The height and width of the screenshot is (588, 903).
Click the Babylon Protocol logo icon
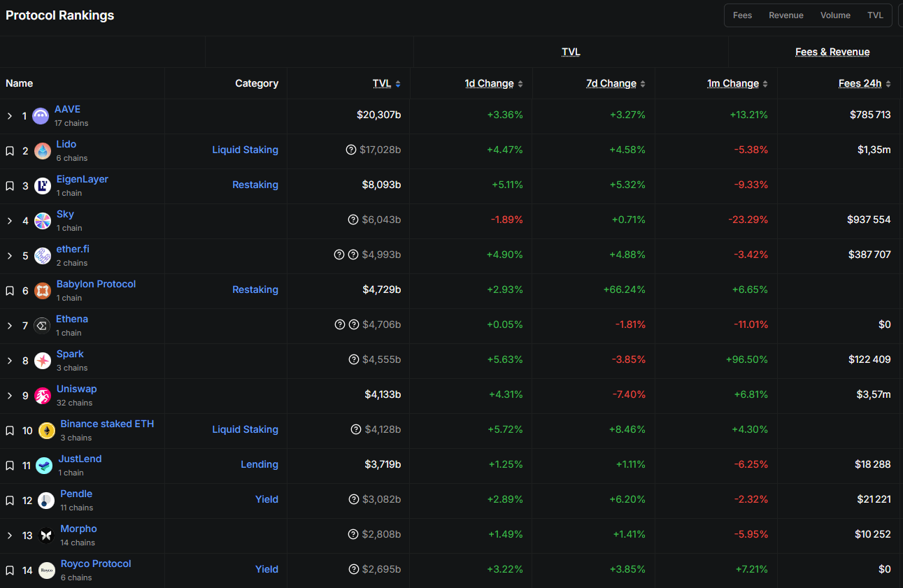[x=43, y=291]
